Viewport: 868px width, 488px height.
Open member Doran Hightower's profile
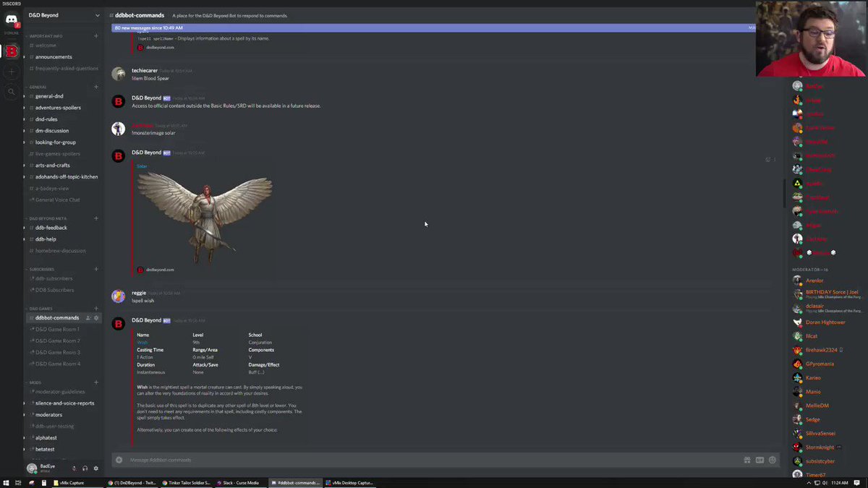pyautogui.click(x=824, y=322)
